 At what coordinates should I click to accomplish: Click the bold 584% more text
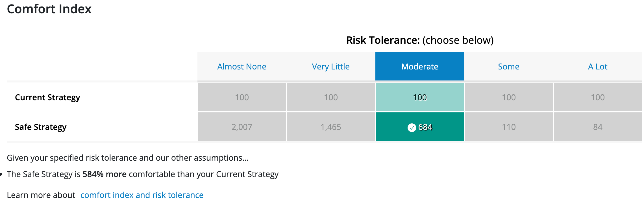tap(105, 174)
